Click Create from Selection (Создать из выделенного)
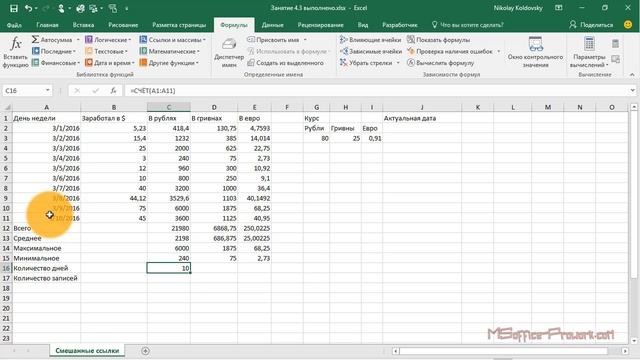 [286, 63]
